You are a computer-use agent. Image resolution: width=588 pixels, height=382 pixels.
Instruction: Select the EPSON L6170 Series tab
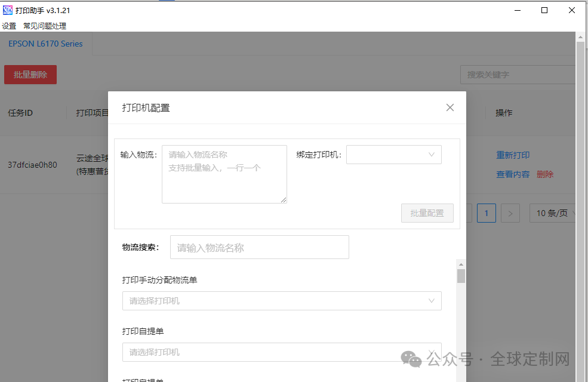45,44
